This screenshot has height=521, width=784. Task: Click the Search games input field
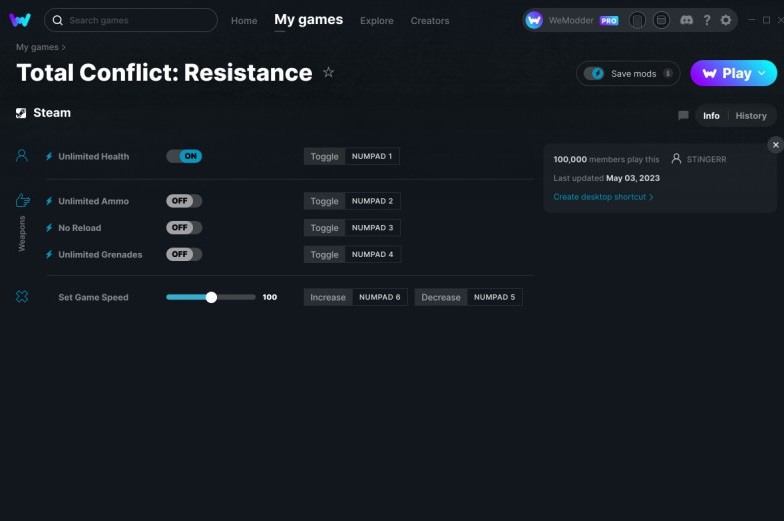pyautogui.click(x=131, y=20)
